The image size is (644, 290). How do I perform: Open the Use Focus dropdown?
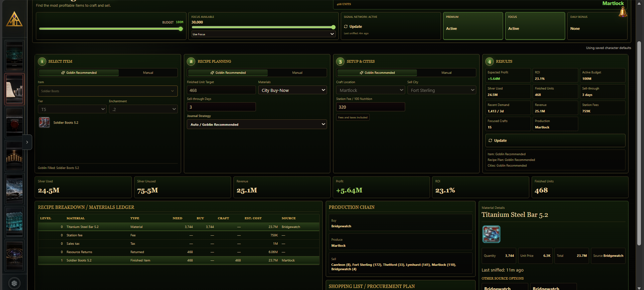pyautogui.click(x=263, y=34)
